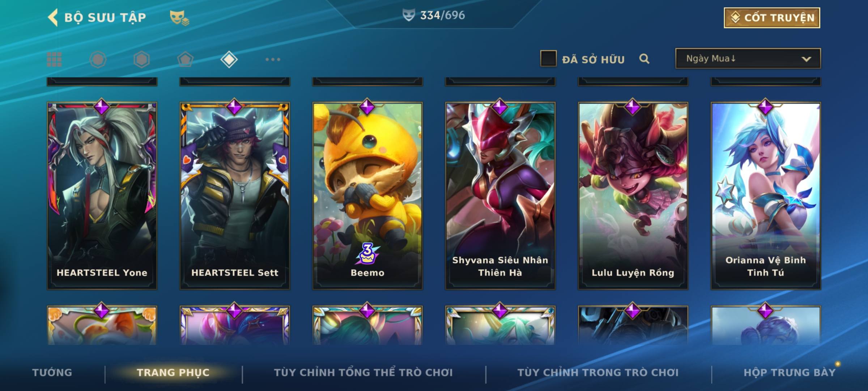
Task: Select the Beemo skin card
Action: pos(367,195)
